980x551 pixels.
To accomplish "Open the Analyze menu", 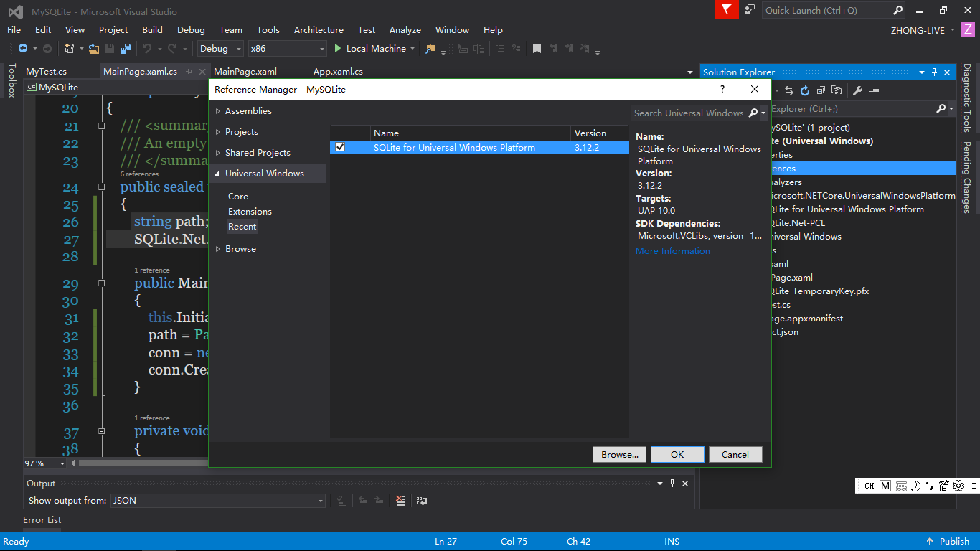I will 405,30.
